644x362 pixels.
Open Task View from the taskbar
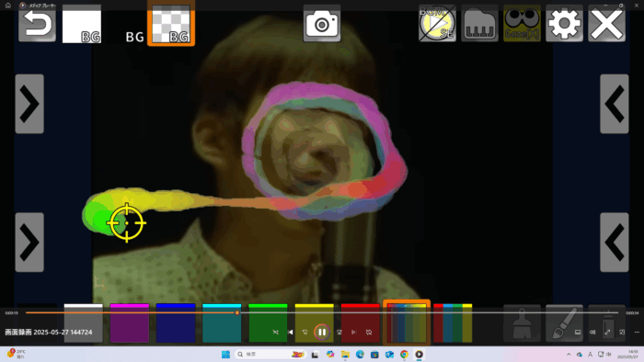[315, 355]
